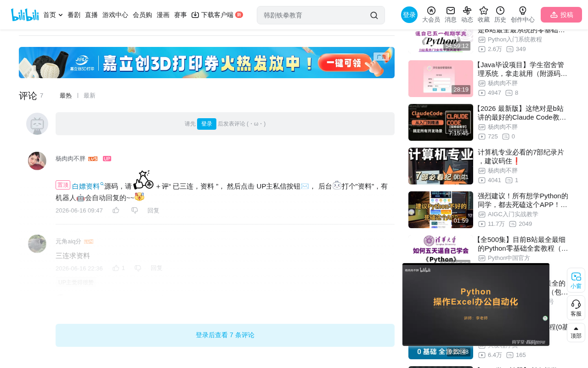Open the 54:59:12 Python video thumbnail
Screen dimensions: 588x368
pos(441,41)
